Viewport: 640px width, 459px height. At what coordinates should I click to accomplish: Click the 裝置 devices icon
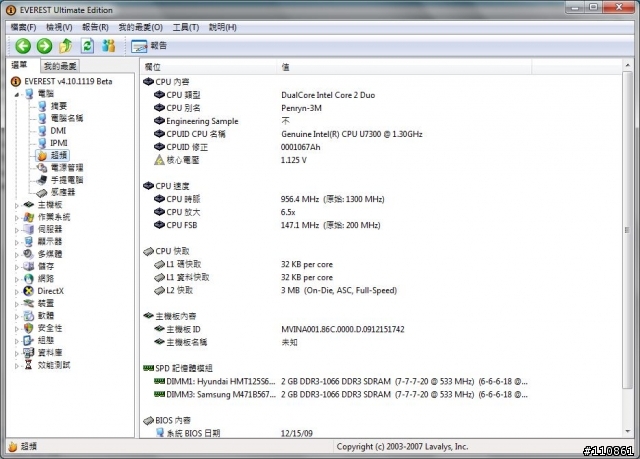pos(29,303)
